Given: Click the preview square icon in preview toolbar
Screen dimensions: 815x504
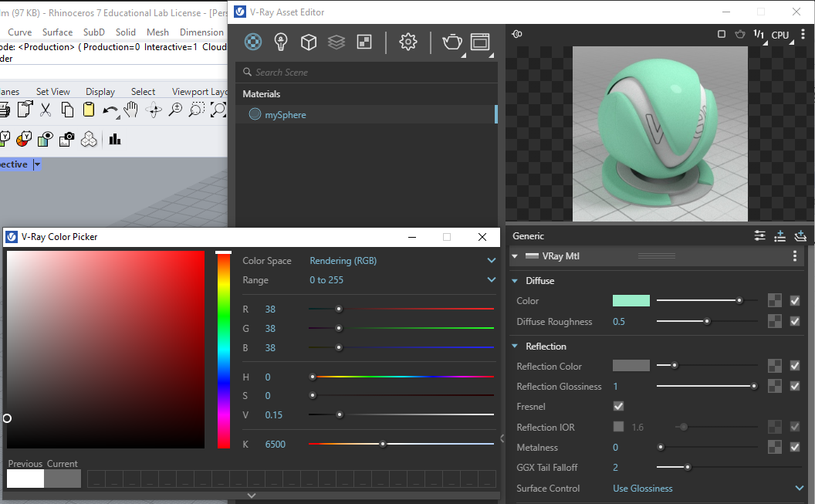Looking at the screenshot, I should pyautogui.click(x=722, y=34).
